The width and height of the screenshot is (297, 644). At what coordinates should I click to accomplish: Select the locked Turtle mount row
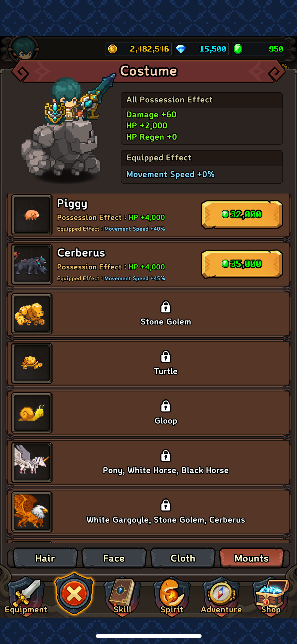point(148,363)
